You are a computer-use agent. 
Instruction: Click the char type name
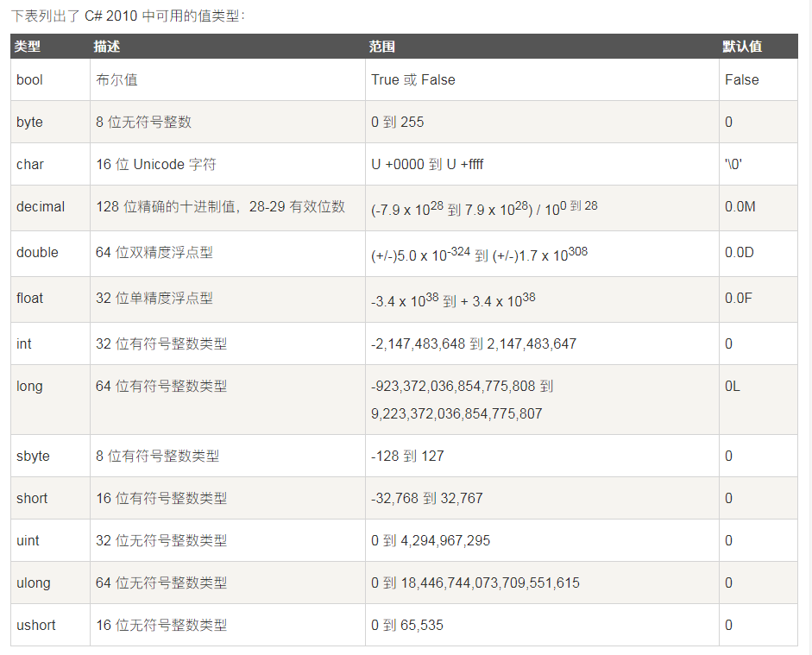pos(30,164)
